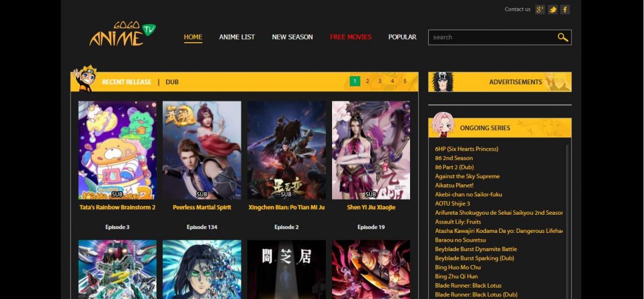Open Atasha Kawajiri Kodama Da yo link

[x=499, y=231]
